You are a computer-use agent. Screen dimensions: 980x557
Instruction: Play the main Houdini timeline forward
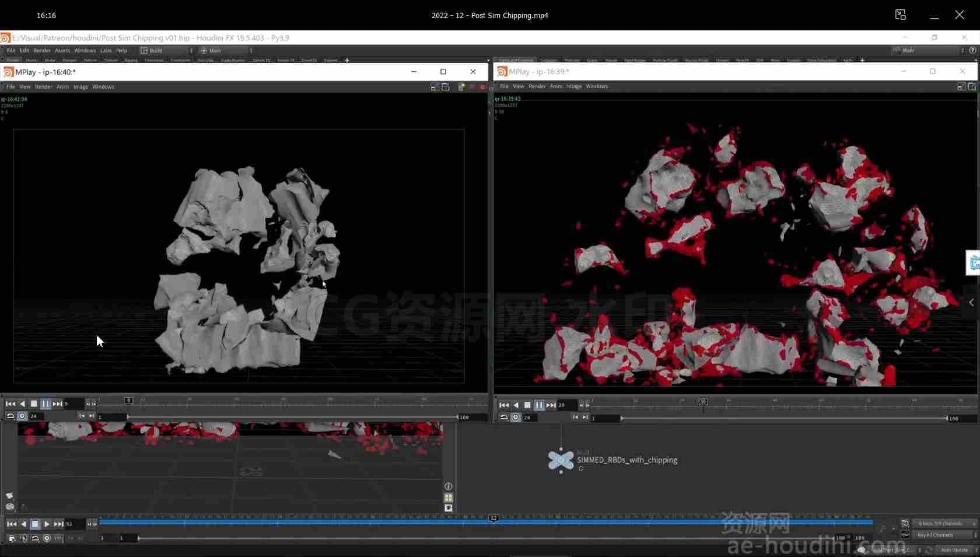pyautogui.click(x=47, y=524)
